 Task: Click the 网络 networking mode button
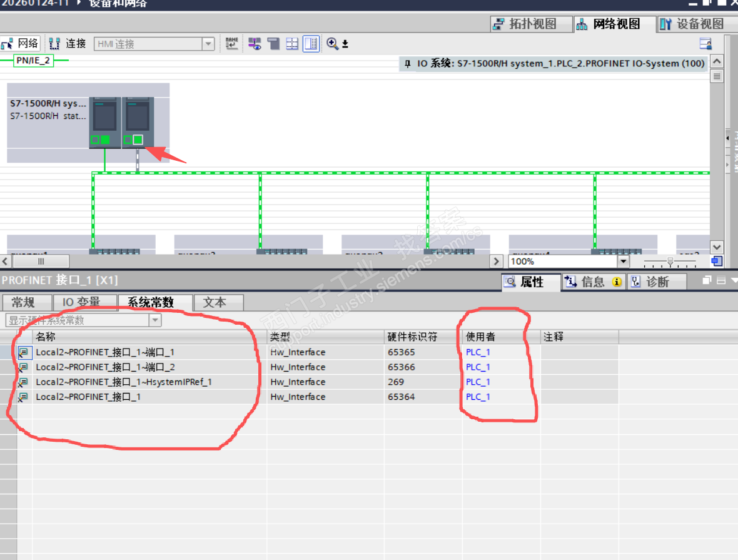[x=20, y=44]
